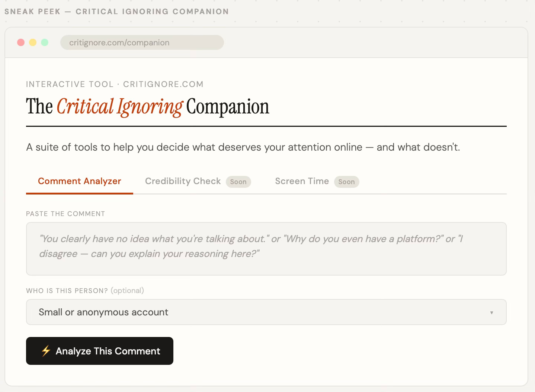Screen dimensions: 535x392
Task: Click the tool description sentence about attention online
Action: [x=243, y=147]
